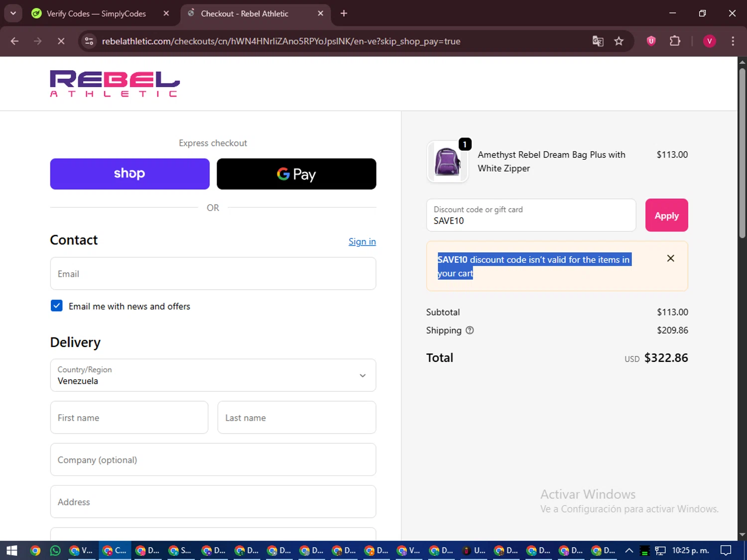Click the Amethyst bag product thumbnail

[x=447, y=162]
